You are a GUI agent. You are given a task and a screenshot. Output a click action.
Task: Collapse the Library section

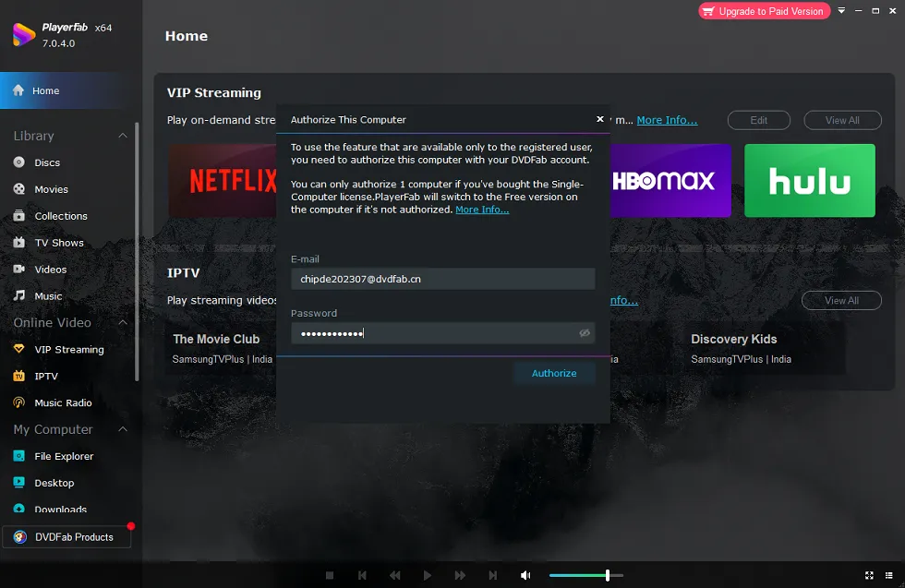point(123,136)
